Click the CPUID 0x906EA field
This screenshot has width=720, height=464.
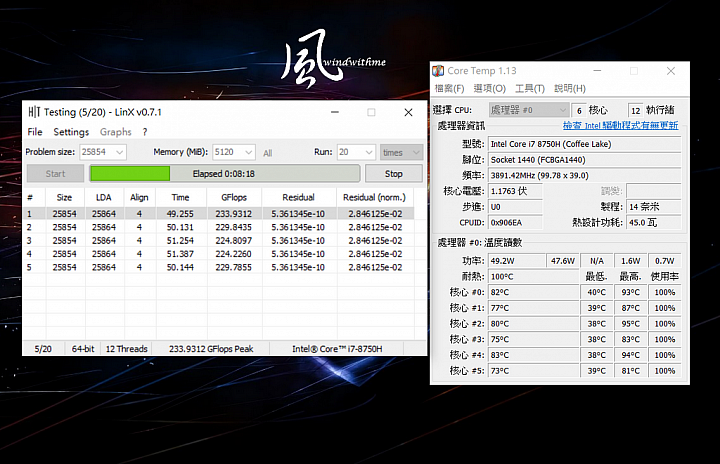pyautogui.click(x=515, y=222)
